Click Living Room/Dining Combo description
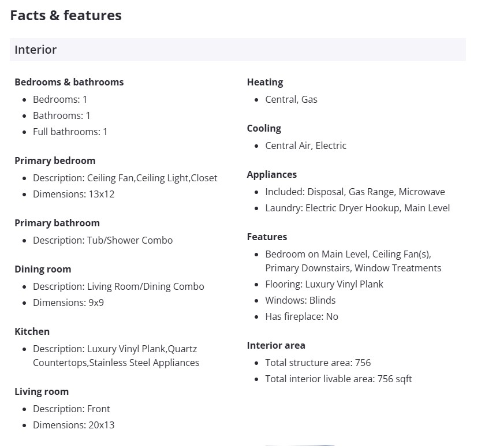Image resolution: width=485 pixels, height=448 pixels. coord(118,286)
